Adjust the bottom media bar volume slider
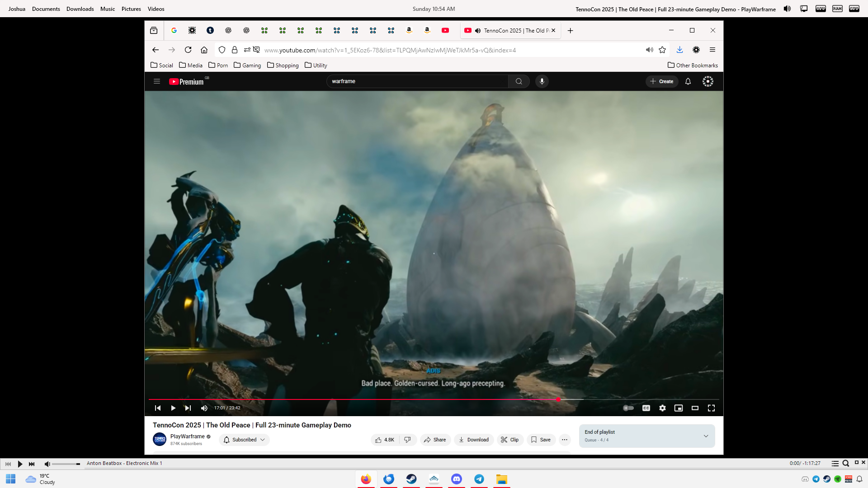This screenshot has height=488, width=868. click(66, 464)
